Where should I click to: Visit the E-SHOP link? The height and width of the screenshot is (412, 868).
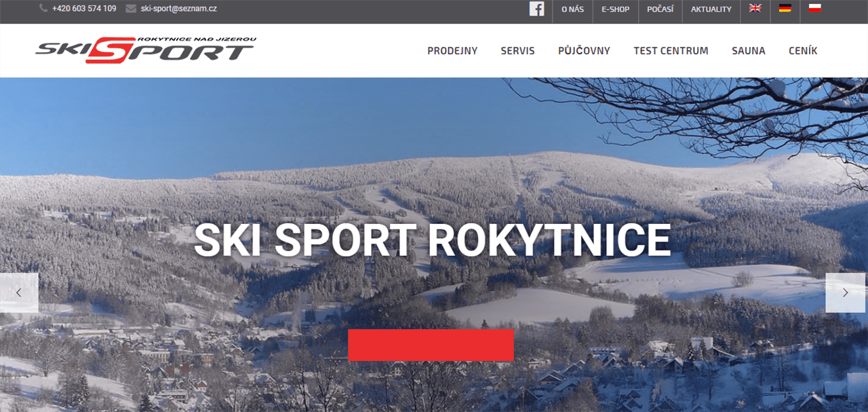tap(615, 10)
